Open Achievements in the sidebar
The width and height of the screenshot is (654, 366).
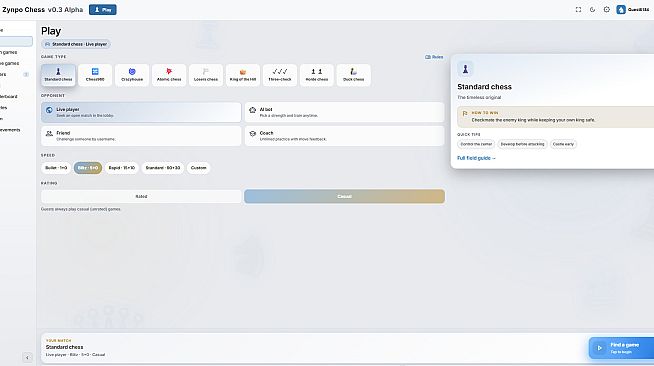click(10, 130)
